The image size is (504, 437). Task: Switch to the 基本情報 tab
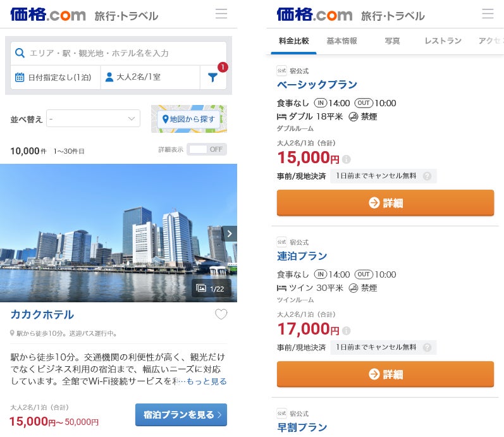coord(341,41)
